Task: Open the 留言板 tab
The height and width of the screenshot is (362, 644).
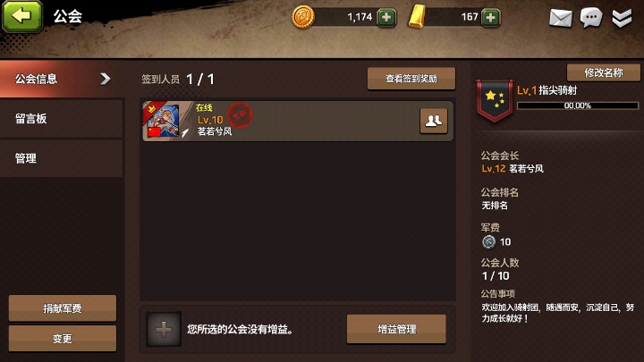Action: [62, 119]
